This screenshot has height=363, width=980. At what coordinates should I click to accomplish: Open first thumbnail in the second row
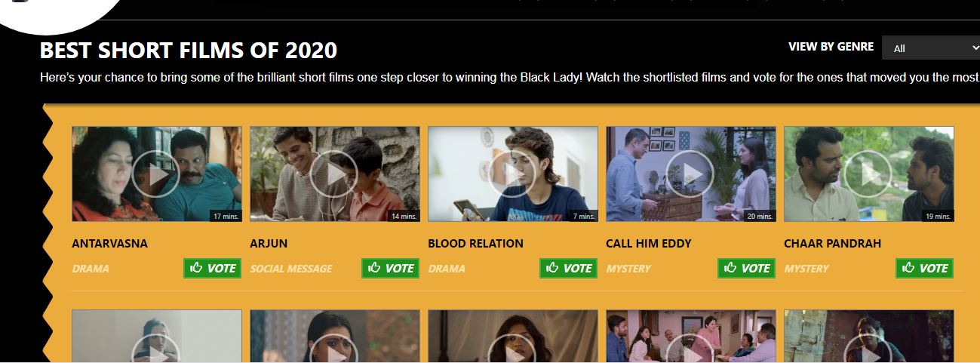(x=156, y=336)
